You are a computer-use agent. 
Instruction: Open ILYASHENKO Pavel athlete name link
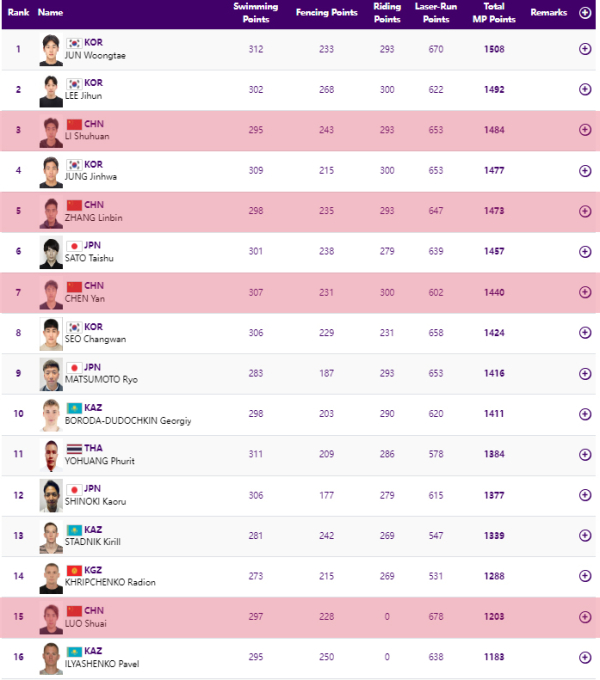102,664
